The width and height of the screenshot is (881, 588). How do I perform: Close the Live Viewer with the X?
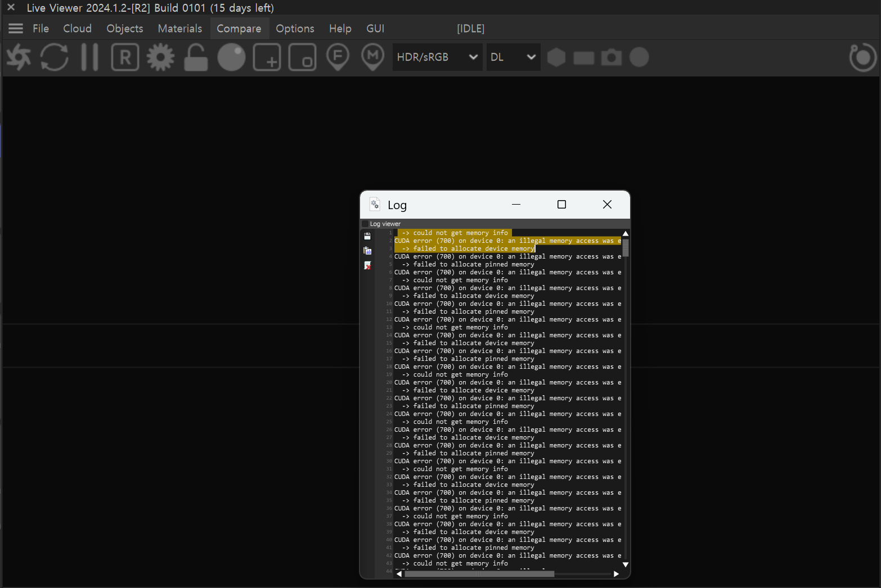point(11,8)
